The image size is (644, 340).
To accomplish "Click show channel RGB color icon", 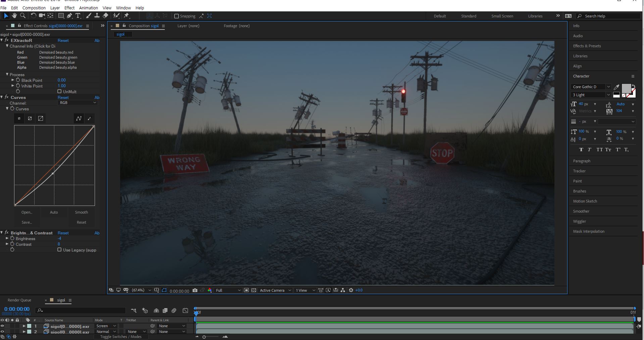I will [210, 290].
